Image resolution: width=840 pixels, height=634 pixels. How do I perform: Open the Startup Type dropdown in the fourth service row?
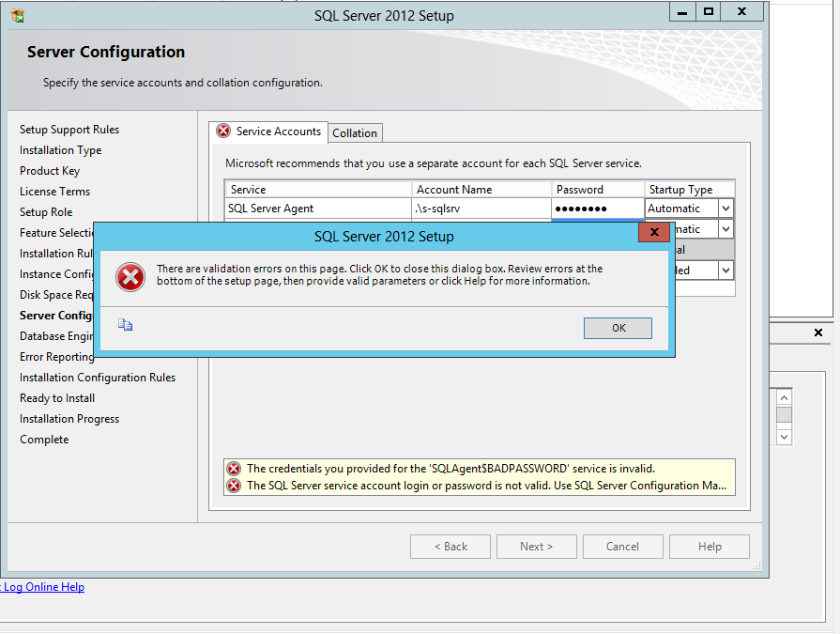click(725, 271)
